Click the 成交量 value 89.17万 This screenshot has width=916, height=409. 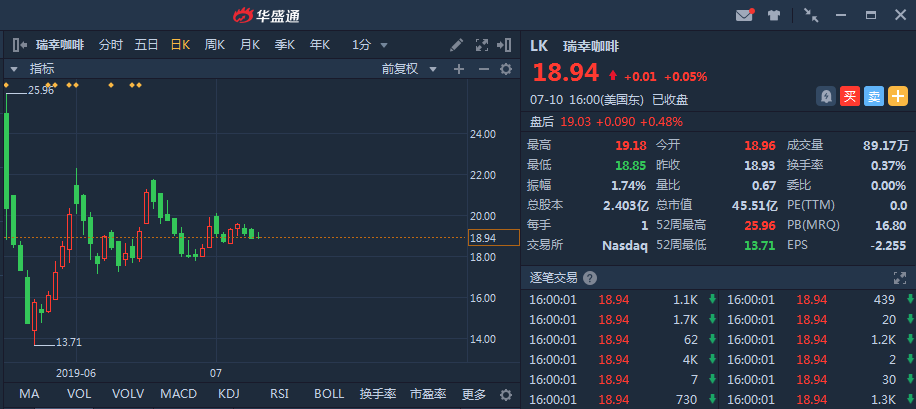click(x=885, y=145)
